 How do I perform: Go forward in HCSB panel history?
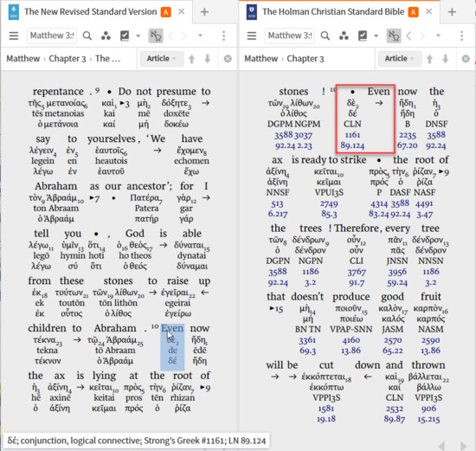coord(422,35)
